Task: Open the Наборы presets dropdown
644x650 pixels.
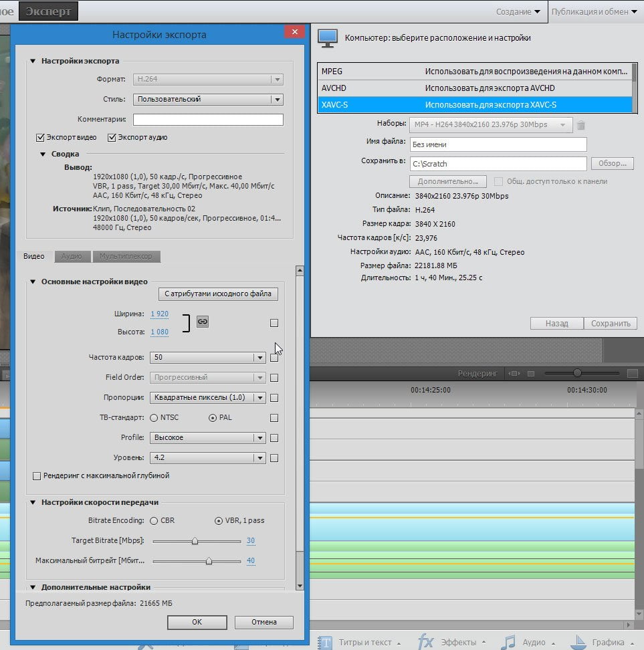Action: pos(491,125)
